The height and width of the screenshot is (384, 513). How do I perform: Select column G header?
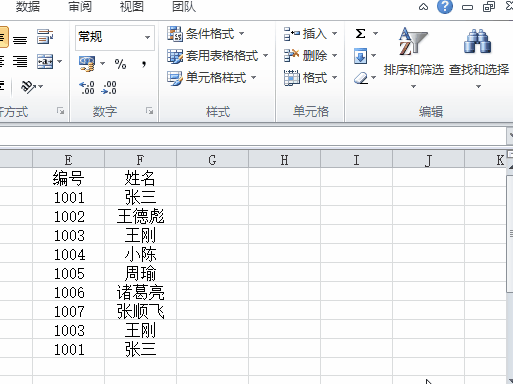point(212,160)
